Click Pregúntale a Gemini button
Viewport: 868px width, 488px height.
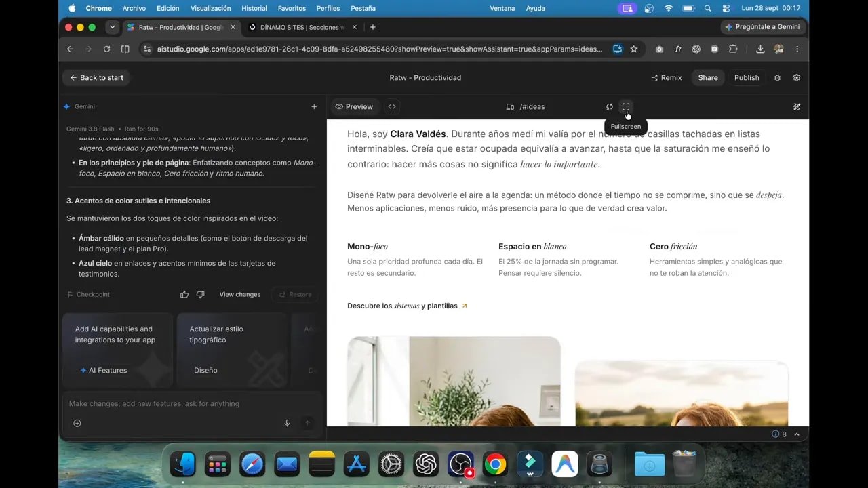(763, 27)
